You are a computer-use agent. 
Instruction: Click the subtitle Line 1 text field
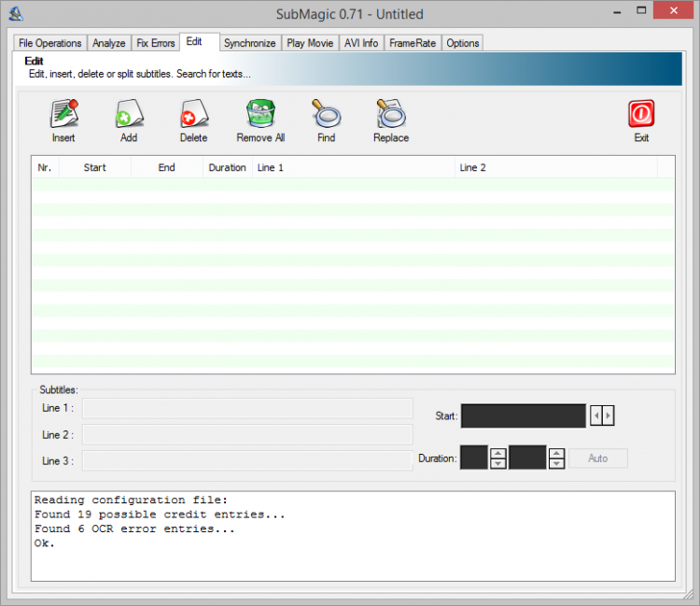(247, 408)
